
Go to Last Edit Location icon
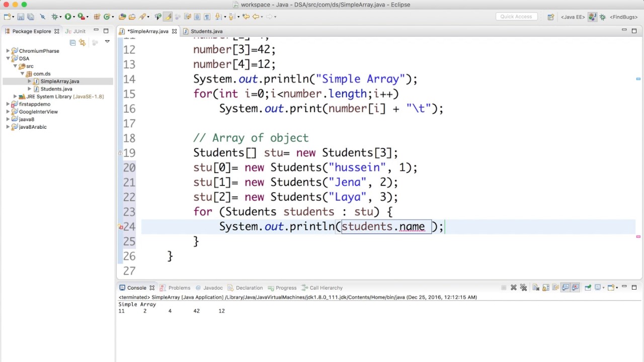pos(246,17)
